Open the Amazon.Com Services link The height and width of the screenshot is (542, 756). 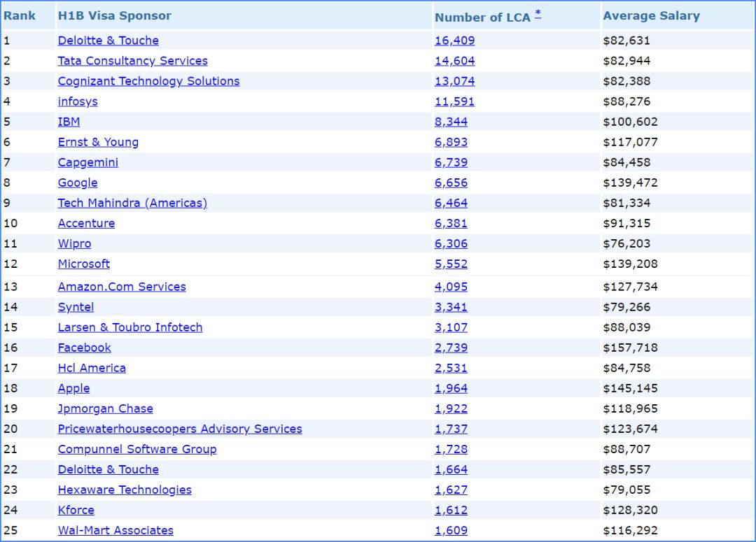[122, 287]
